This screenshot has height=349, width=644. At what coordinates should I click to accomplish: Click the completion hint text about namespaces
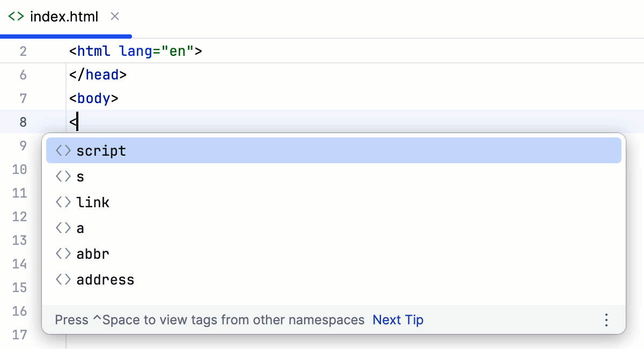(x=209, y=319)
